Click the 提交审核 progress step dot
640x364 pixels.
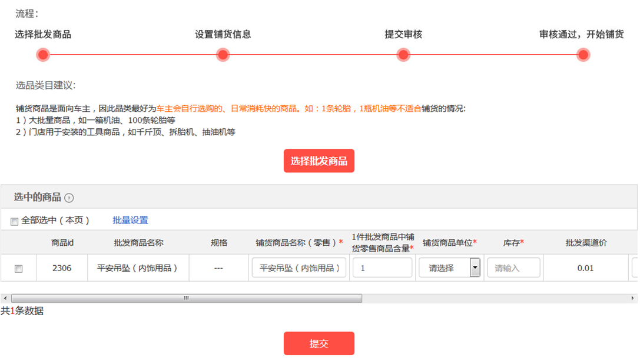point(403,54)
